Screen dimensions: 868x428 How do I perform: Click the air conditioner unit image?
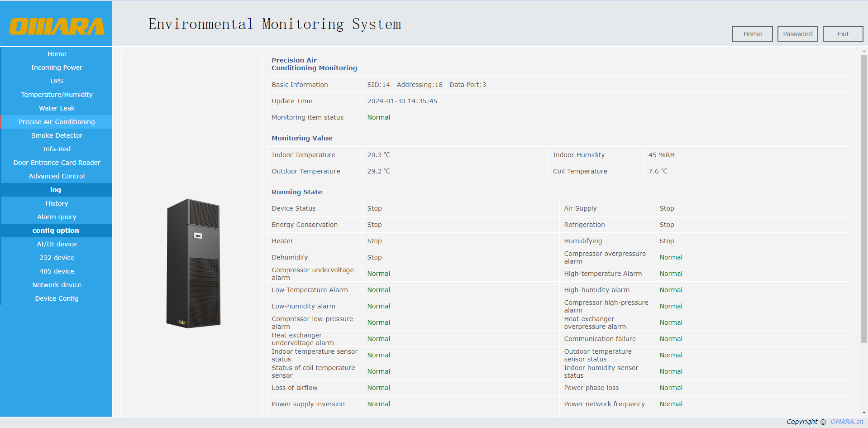click(193, 263)
